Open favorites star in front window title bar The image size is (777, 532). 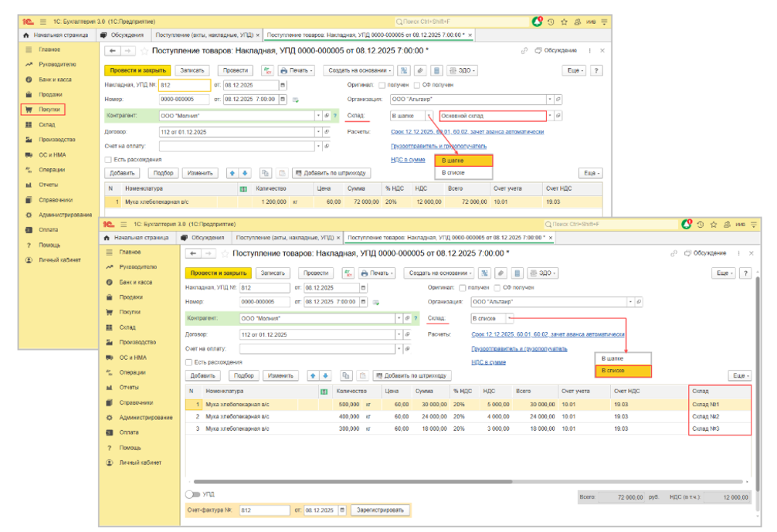point(714,225)
